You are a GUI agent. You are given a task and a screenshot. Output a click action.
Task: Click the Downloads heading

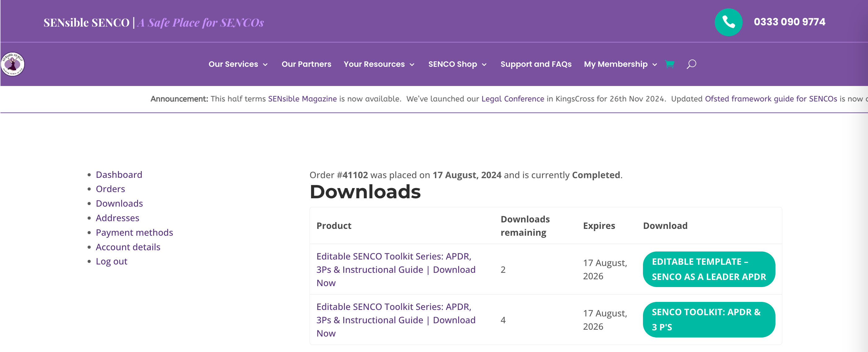coord(365,192)
